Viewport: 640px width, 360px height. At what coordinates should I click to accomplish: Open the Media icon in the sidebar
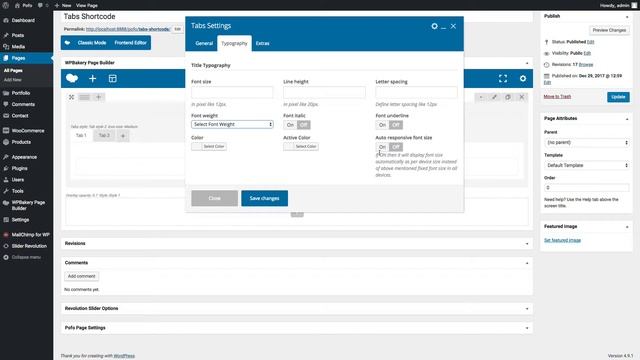click(6, 47)
